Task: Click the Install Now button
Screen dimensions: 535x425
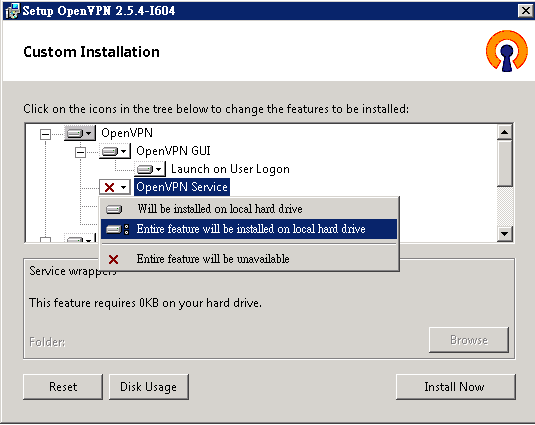Action: tap(456, 387)
